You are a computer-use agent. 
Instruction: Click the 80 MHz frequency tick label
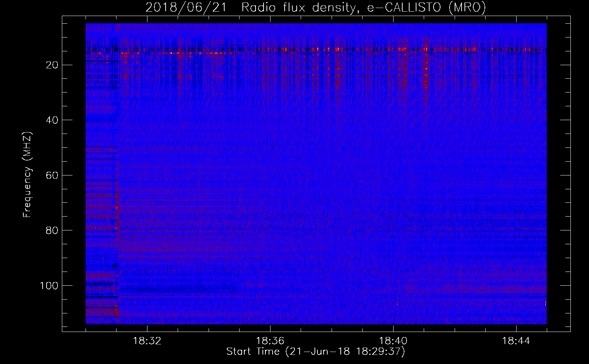pyautogui.click(x=52, y=230)
